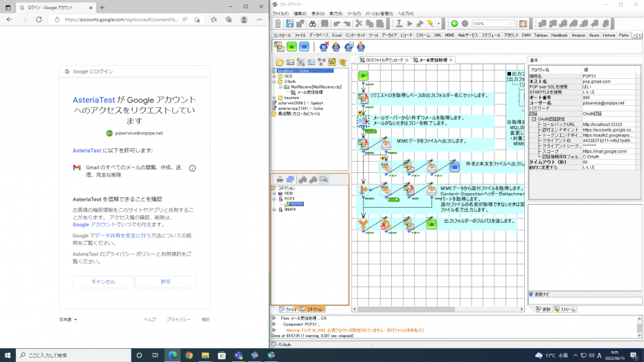Collapse the POP3 connection node
The image size is (644, 362).
(274, 199)
